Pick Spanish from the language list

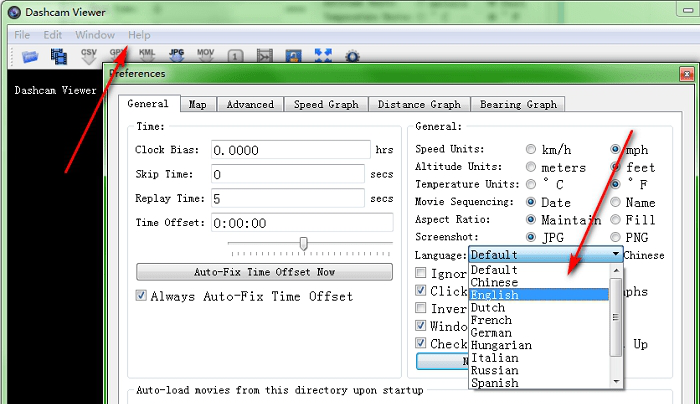tap(539, 383)
